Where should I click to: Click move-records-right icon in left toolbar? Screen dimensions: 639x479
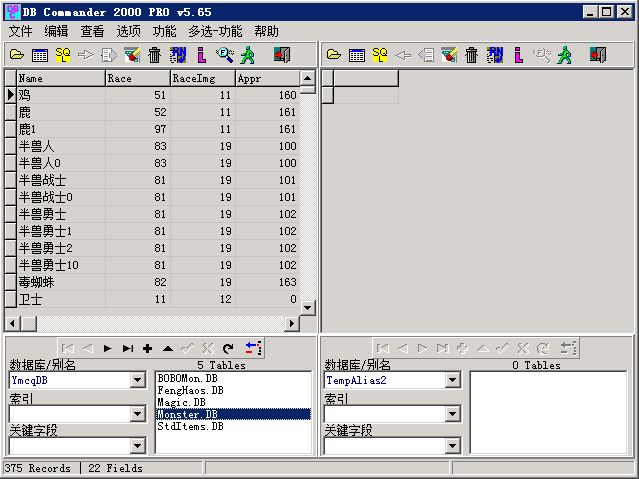coord(109,55)
